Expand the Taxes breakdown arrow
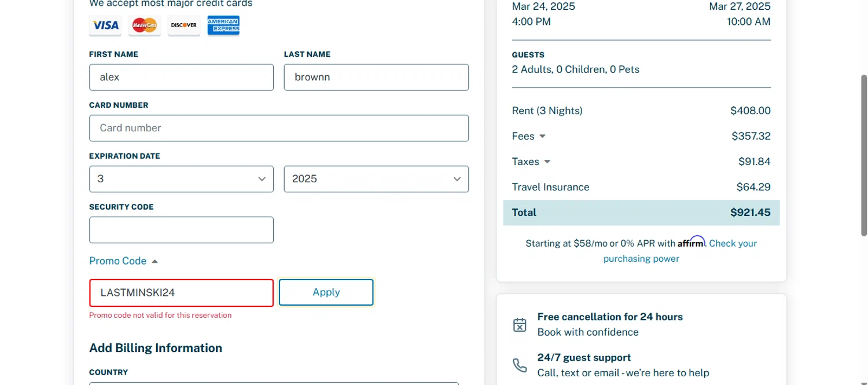868x385 pixels. (547, 162)
